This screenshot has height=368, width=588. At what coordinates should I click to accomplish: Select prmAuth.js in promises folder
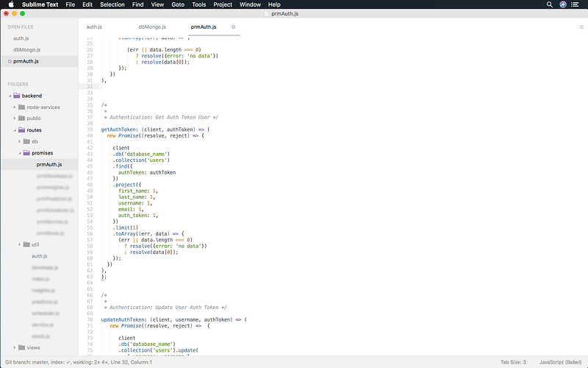[49, 164]
